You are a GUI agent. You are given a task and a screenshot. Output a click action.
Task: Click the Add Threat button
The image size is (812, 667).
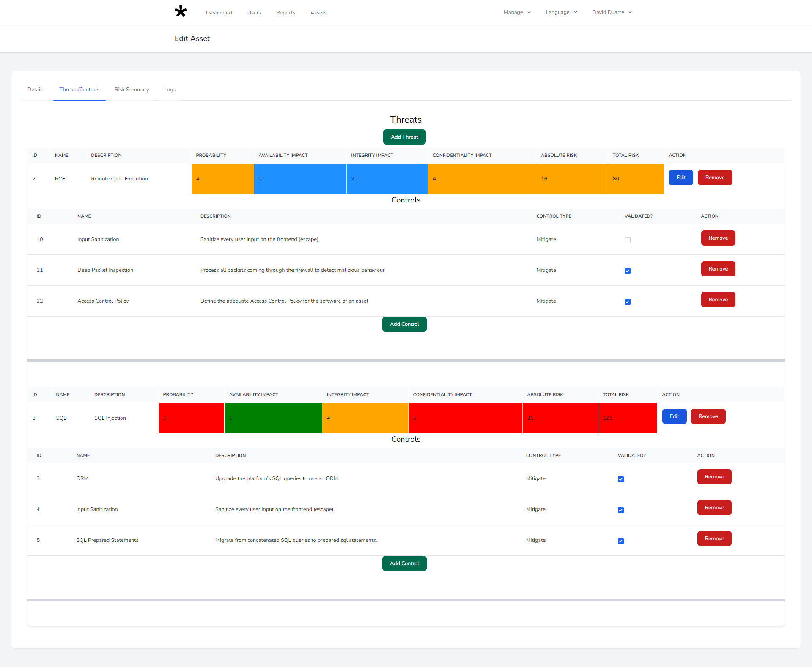coord(404,137)
